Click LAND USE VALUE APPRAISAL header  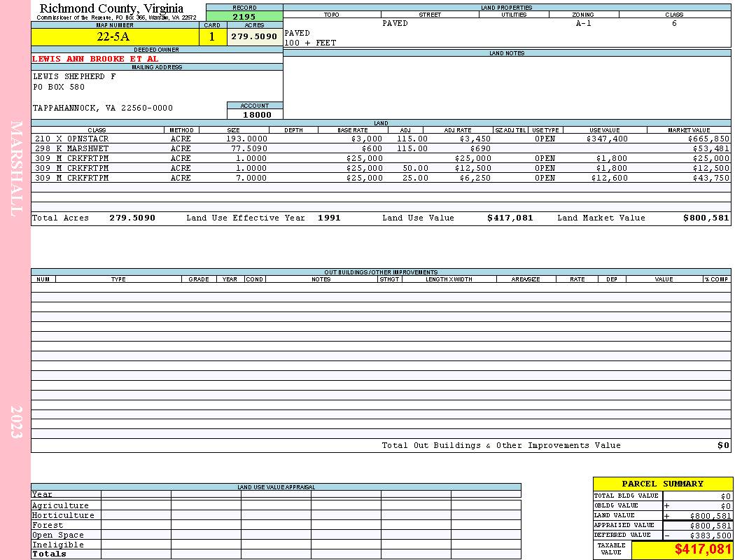[276, 487]
